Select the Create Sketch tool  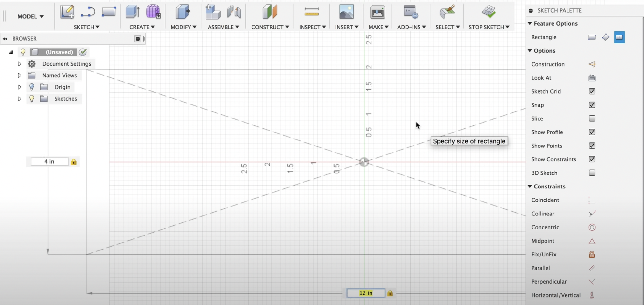tap(67, 12)
